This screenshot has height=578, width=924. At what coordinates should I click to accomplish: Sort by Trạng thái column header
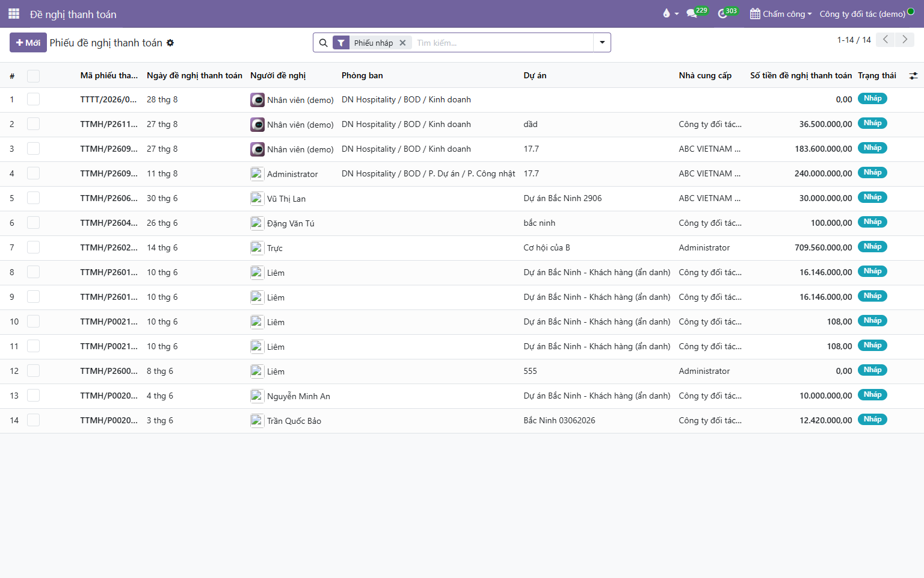point(877,75)
